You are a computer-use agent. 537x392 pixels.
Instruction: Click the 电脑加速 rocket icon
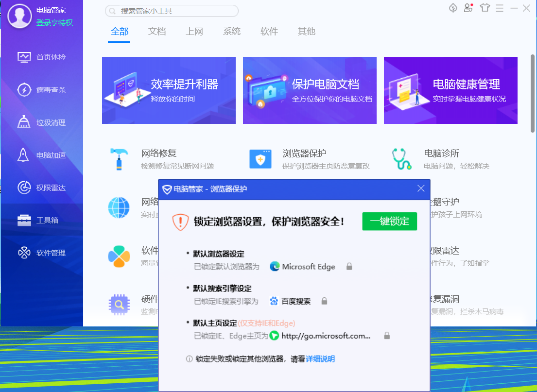click(23, 155)
